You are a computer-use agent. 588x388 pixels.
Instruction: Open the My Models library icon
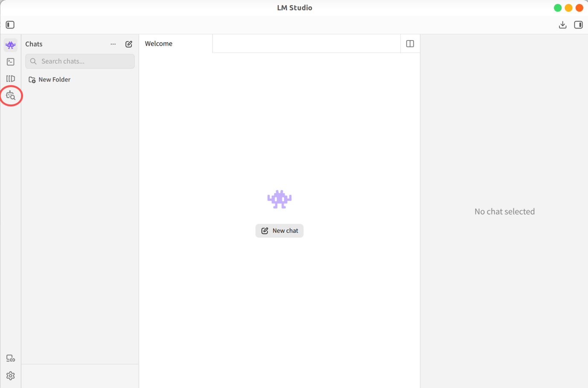click(x=11, y=78)
